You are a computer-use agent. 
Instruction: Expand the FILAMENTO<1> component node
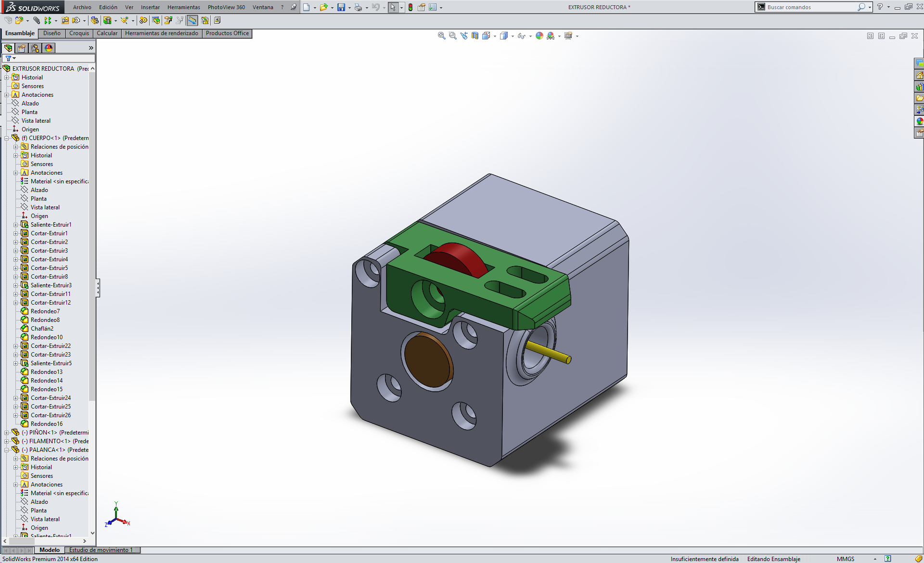coord(6,441)
